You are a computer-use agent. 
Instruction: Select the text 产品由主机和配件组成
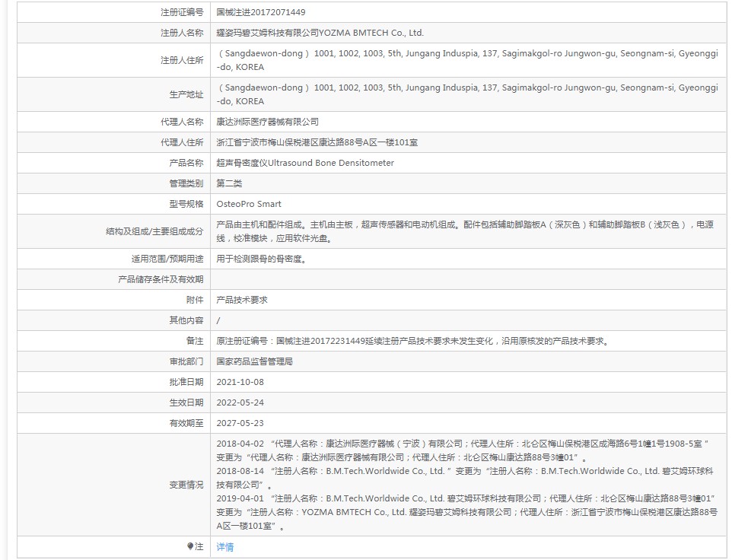tap(259, 224)
